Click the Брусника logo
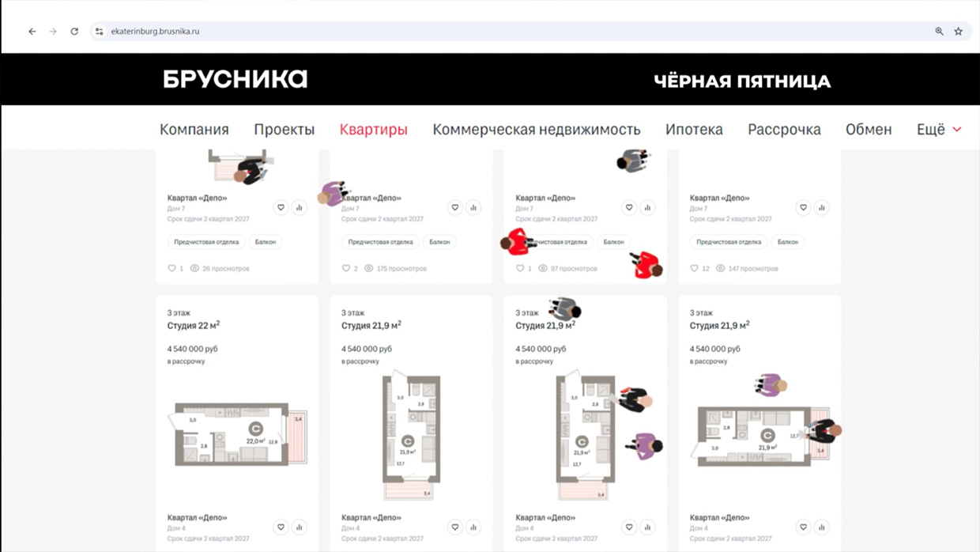980x552 pixels. click(x=235, y=79)
